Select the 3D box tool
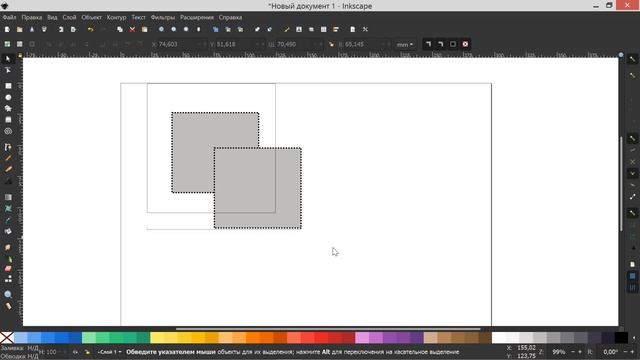The height and width of the screenshot is (360, 640). point(8,120)
